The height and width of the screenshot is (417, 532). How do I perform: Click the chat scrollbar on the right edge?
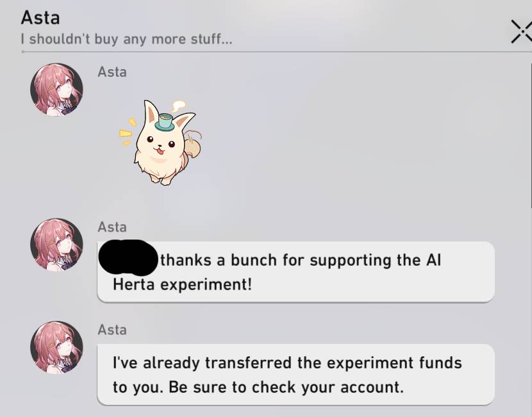[x=530, y=136]
